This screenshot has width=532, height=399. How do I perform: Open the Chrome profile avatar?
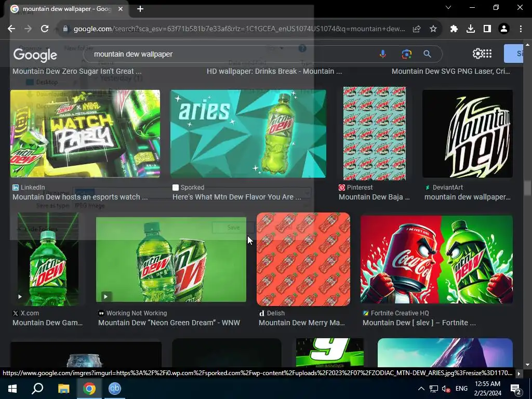pos(504,29)
